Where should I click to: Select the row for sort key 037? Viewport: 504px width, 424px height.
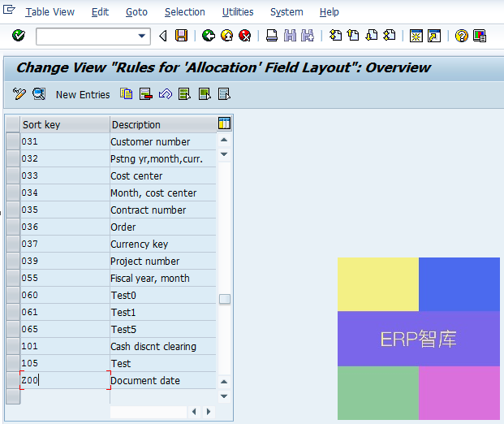tap(13, 244)
